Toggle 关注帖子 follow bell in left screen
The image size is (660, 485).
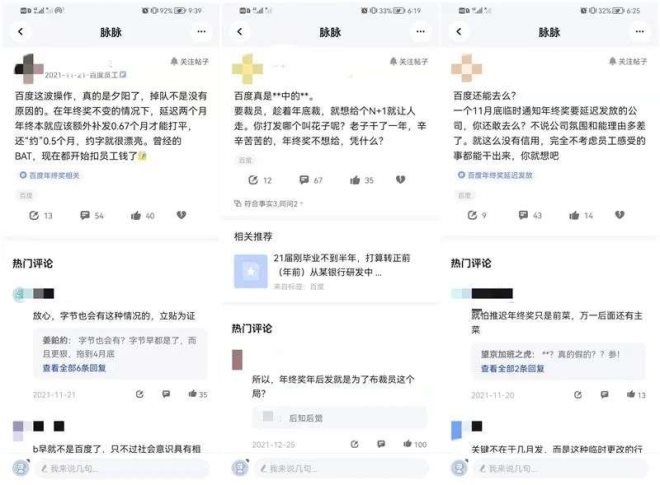[x=189, y=61]
